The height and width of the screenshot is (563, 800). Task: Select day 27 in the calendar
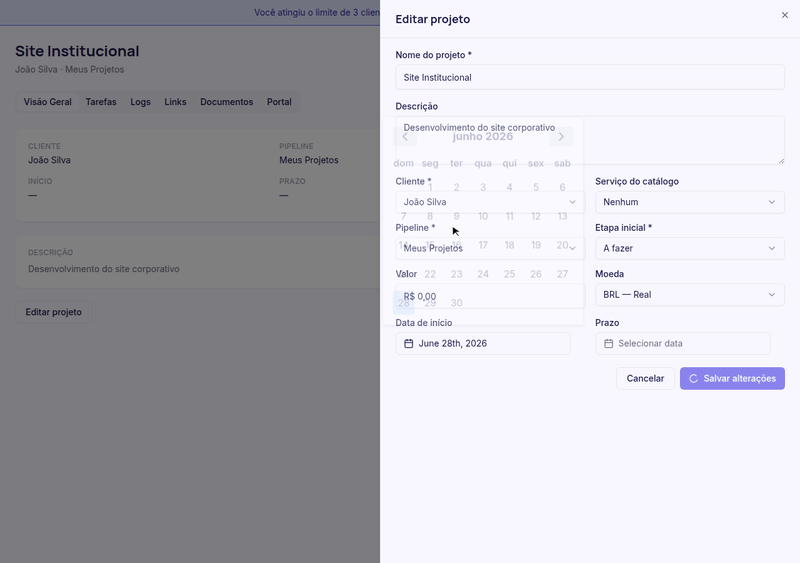[562, 274]
